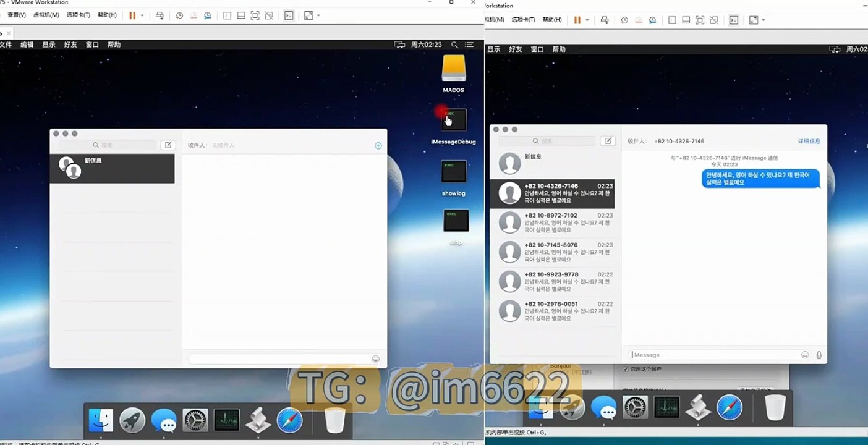Open Trash from the right VM dock
Screen dimensions: 868x445
(x=775, y=408)
